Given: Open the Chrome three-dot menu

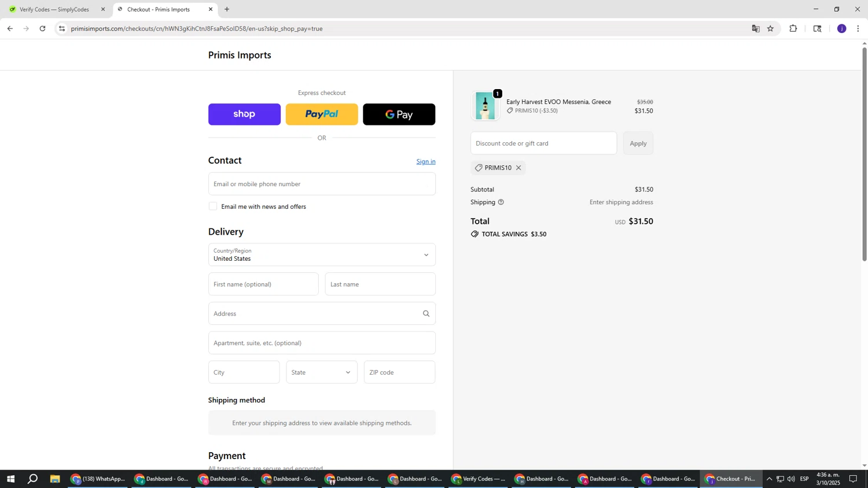Looking at the screenshot, I should point(858,28).
